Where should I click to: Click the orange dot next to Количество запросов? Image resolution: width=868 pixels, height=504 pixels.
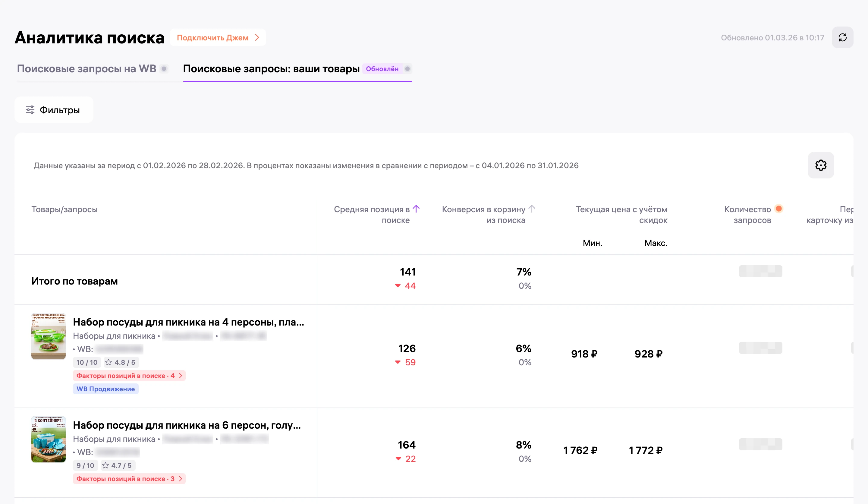[778, 209]
